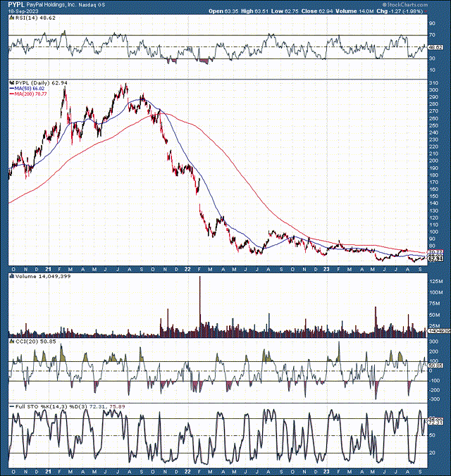Click the 125M volume axis label

pos(436,282)
